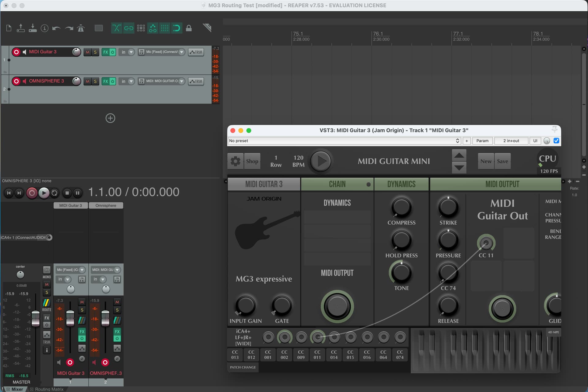Solo the MIDI Guitar 3 track
Viewport: 588px width, 392px height.
(x=95, y=52)
